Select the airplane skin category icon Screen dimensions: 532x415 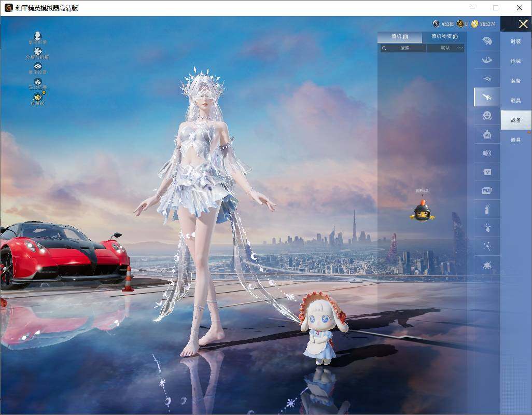(x=487, y=97)
